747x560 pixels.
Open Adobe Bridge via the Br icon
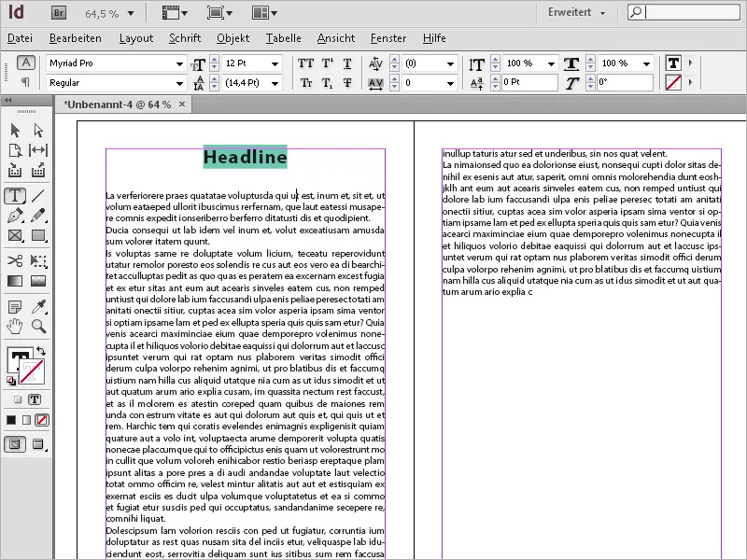coord(57,13)
